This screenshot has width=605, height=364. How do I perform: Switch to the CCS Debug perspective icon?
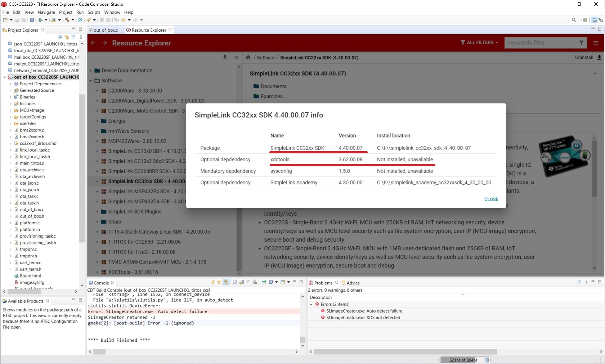601,20
